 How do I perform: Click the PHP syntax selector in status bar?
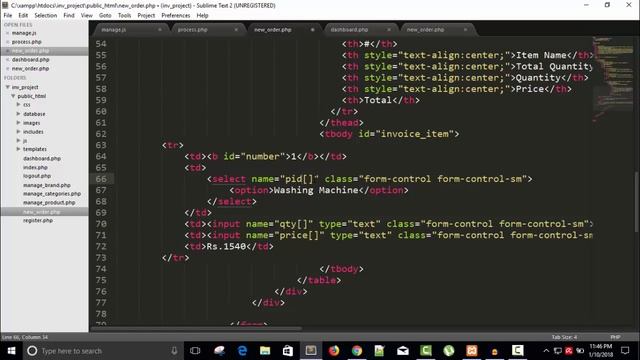(x=615, y=337)
